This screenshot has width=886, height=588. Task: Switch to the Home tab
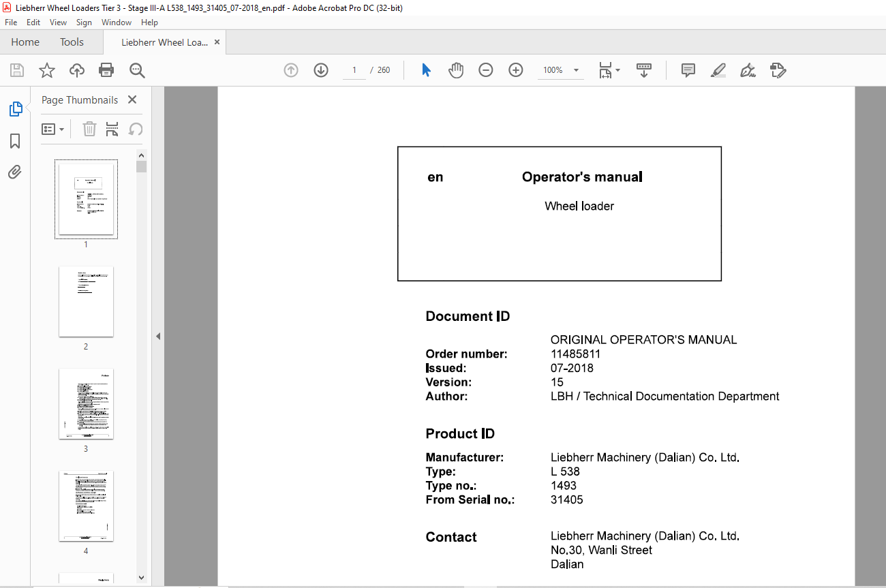25,42
